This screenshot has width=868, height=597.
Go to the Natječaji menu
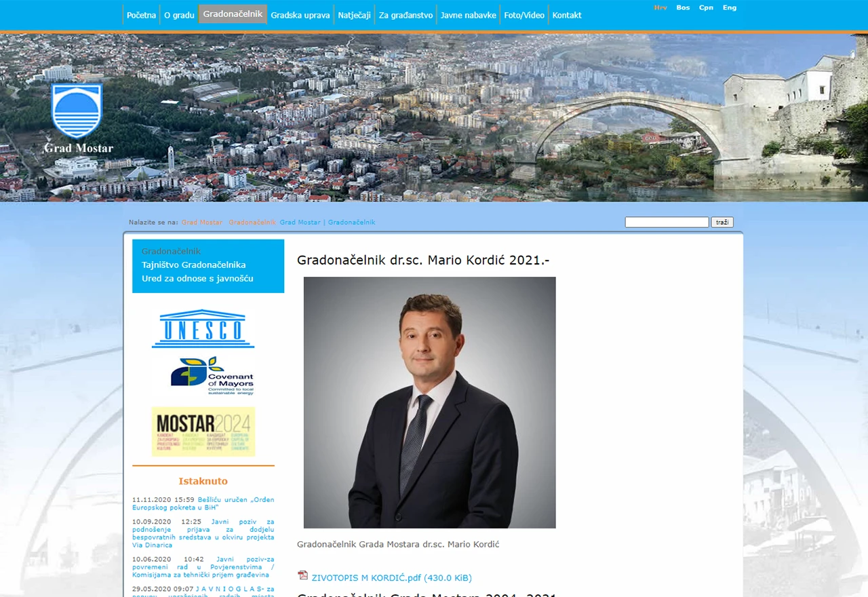point(355,15)
